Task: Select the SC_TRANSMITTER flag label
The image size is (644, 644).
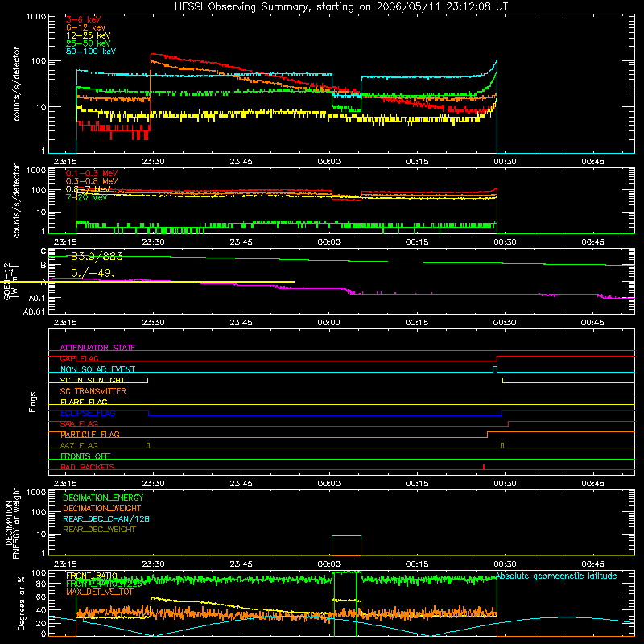Action: pyautogui.click(x=93, y=391)
